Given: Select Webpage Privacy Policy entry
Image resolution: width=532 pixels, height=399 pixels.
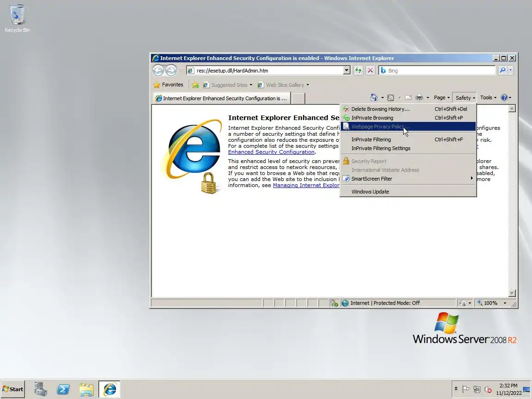Looking at the screenshot, I should 408,127.
